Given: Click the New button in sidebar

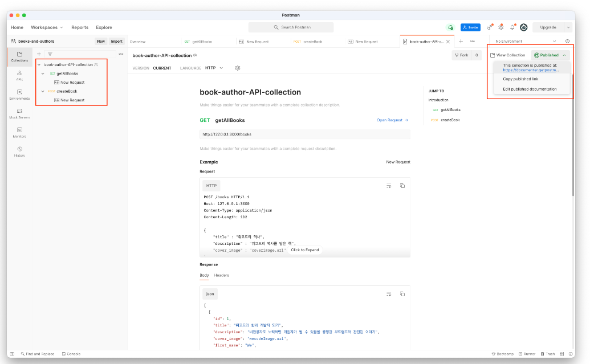Looking at the screenshot, I should 101,42.
